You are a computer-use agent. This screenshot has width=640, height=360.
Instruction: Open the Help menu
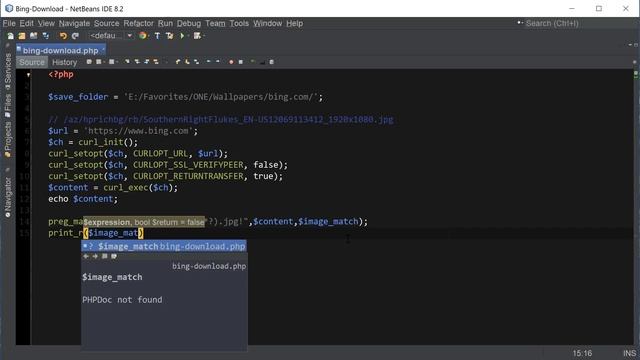tap(294, 23)
